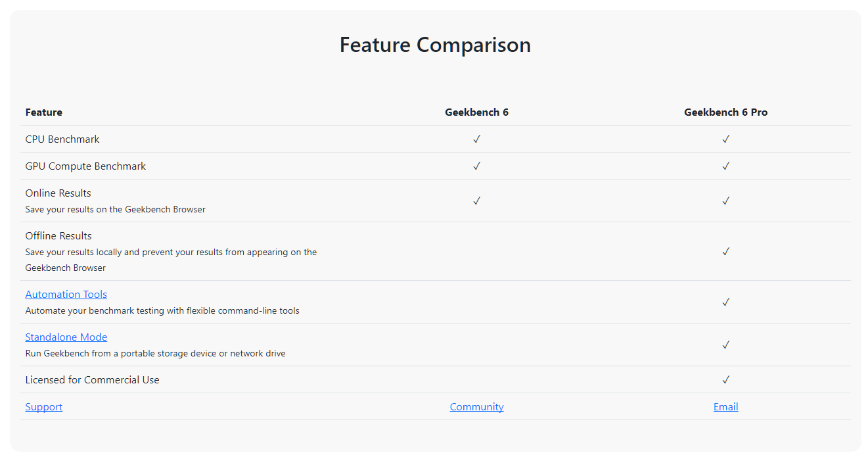This screenshot has height=459, width=868.
Task: Click the Geekbench 6 Pro CPU Benchmark checkmark
Action: click(x=725, y=139)
